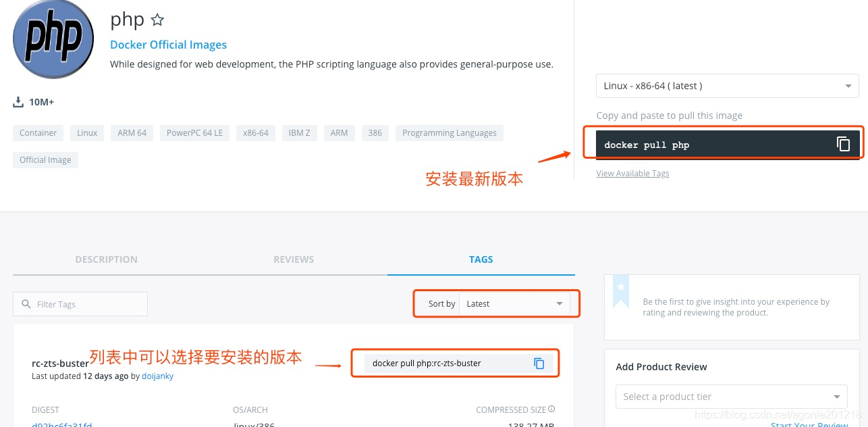Click the docker pull php command text

pyautogui.click(x=647, y=145)
